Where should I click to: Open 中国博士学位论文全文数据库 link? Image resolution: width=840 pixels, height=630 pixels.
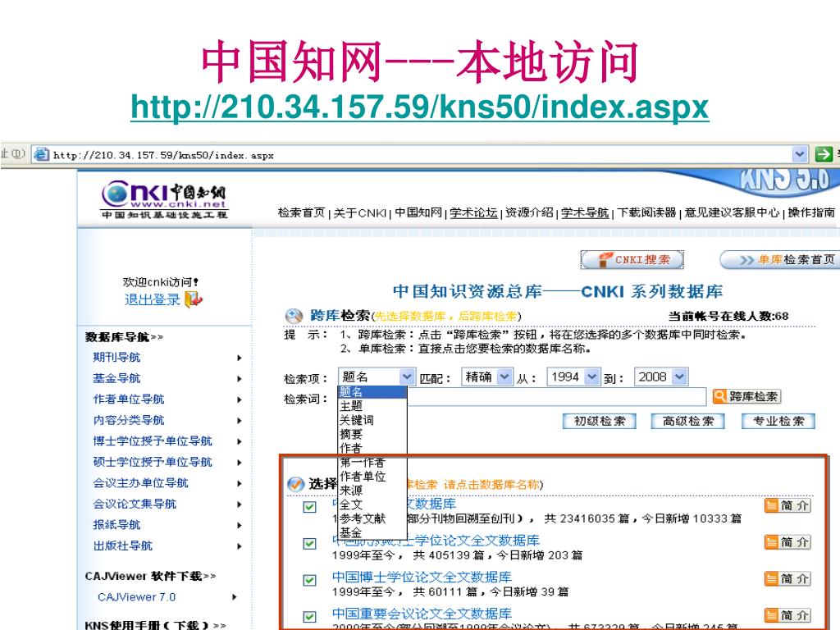point(422,577)
